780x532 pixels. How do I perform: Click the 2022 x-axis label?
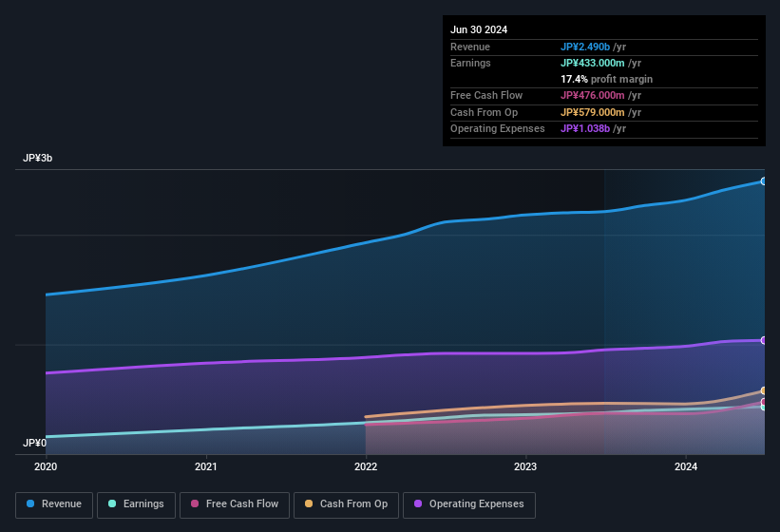point(366,466)
